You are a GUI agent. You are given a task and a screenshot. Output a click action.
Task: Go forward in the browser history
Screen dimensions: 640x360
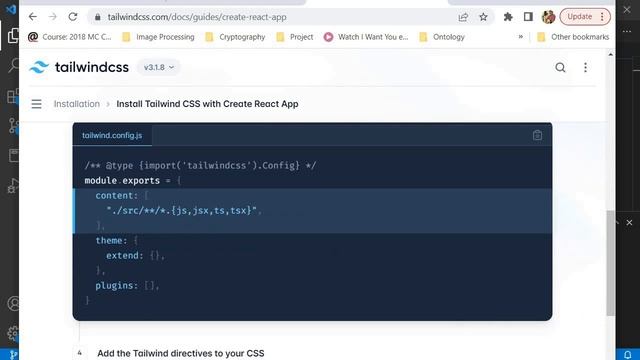[x=52, y=17]
